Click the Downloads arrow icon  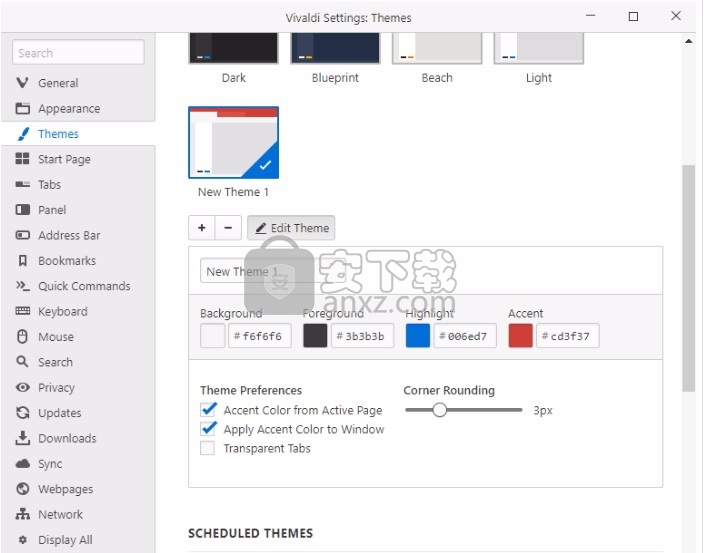point(22,438)
